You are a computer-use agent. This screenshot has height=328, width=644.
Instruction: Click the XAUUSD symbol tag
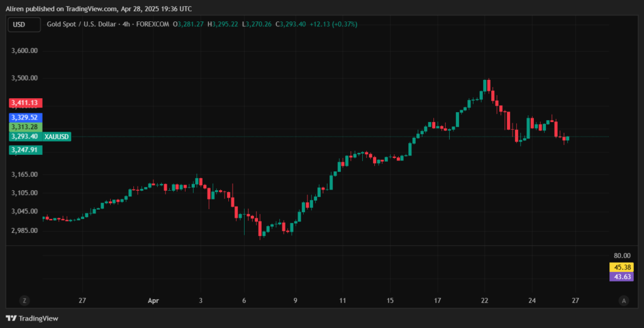click(57, 137)
